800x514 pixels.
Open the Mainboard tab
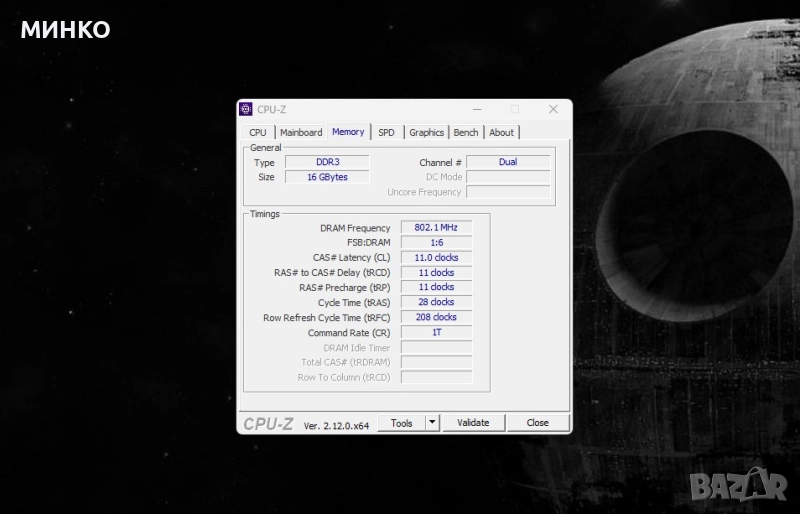tap(301, 132)
